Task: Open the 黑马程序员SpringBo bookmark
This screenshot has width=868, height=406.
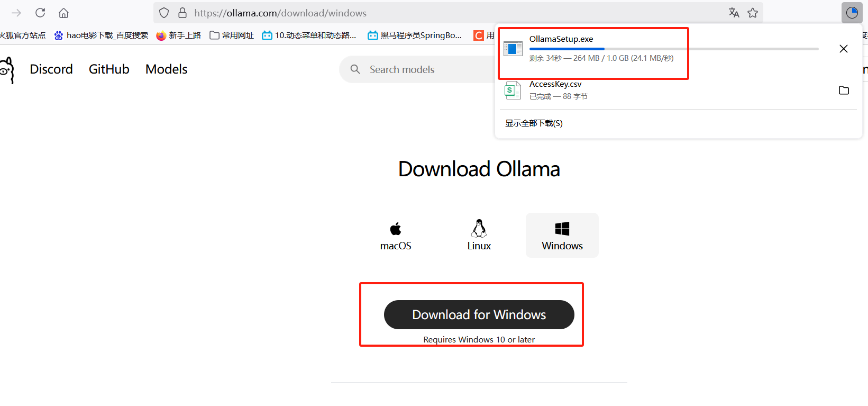Action: tap(415, 35)
